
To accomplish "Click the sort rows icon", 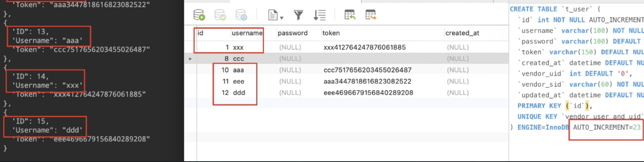I will pyautogui.click(x=319, y=15).
